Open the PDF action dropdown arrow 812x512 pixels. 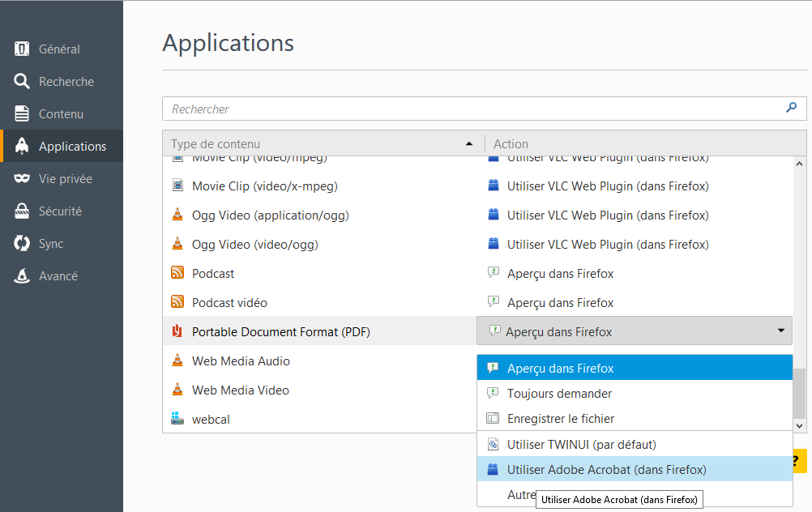coord(780,331)
